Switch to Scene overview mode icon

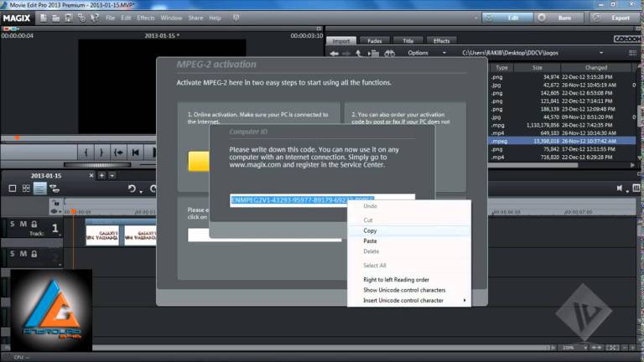pos(13,189)
